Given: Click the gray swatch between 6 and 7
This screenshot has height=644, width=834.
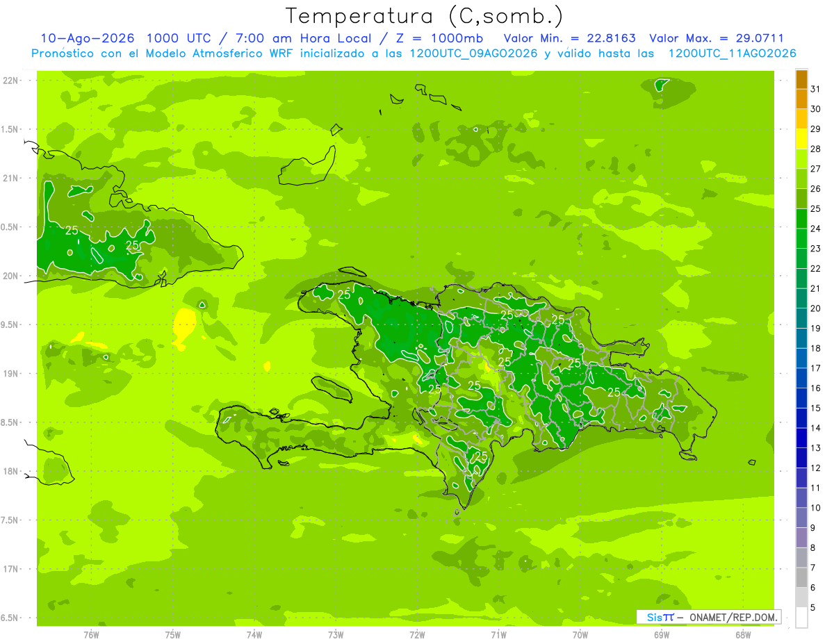Looking at the screenshot, I should tap(801, 577).
